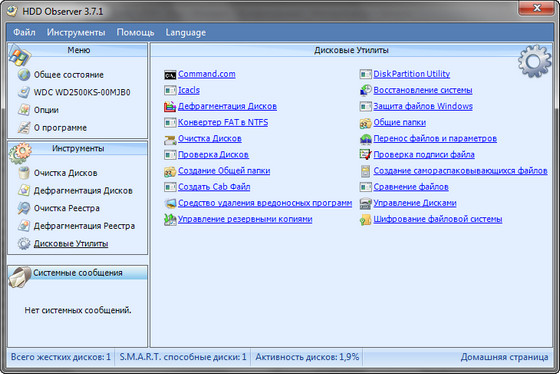Select WDC WD2500KS-00MJB0 drive in the menu

click(x=82, y=93)
